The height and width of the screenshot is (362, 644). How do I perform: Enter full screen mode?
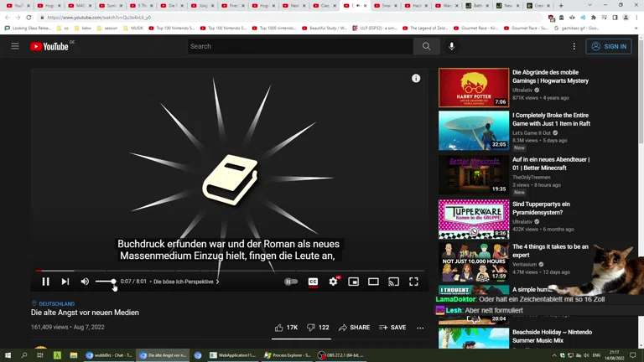pos(413,282)
